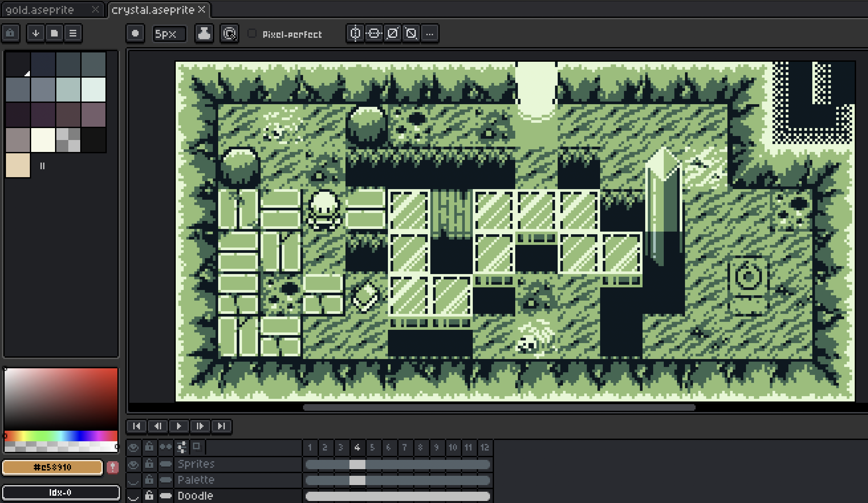Open the palette presets icon
The image size is (868, 503).
click(54, 34)
